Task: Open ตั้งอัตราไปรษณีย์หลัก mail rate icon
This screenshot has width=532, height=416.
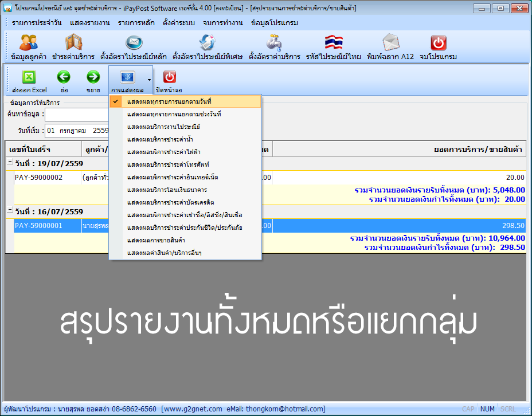Action: 134,42
